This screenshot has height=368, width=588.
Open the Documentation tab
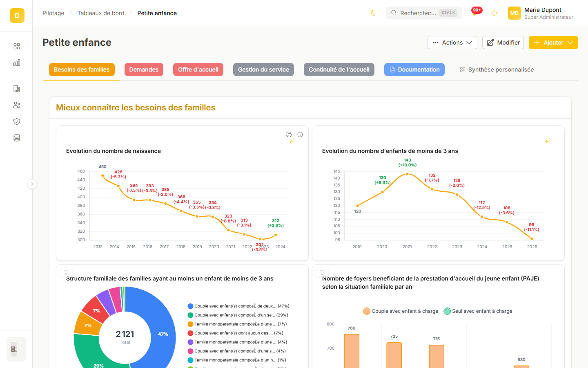(414, 70)
